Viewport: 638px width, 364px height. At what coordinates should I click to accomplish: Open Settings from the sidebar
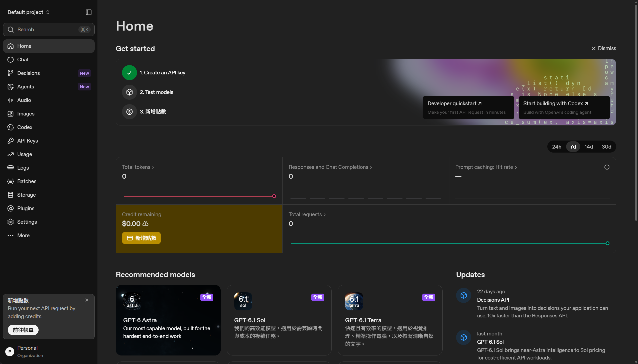[49, 222]
